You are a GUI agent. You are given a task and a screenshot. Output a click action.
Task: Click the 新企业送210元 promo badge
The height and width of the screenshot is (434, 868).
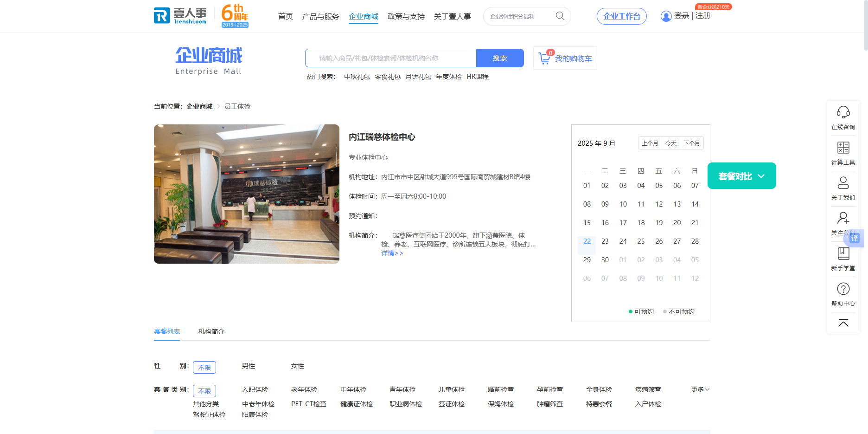tap(713, 7)
